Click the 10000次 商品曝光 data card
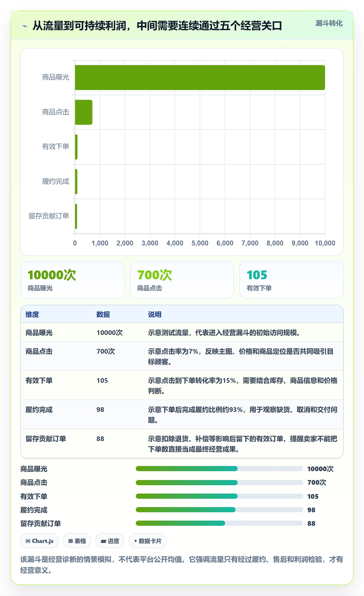The height and width of the screenshot is (596, 364). point(73,280)
